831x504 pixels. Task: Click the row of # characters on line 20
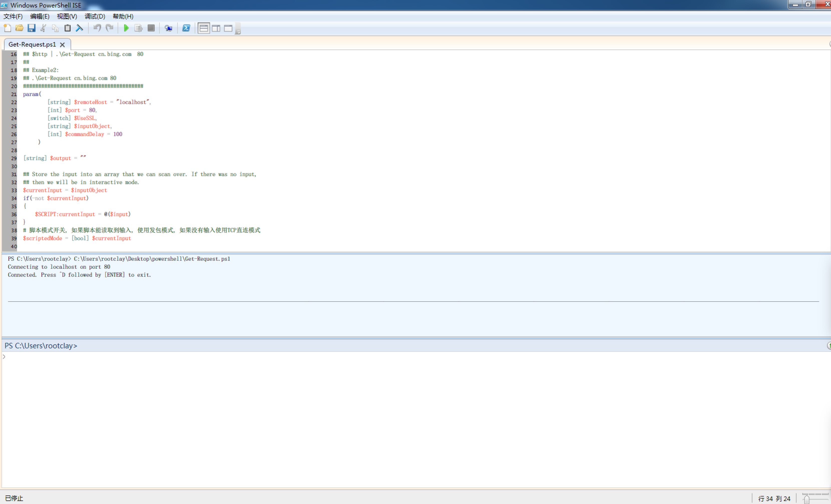pyautogui.click(x=83, y=86)
